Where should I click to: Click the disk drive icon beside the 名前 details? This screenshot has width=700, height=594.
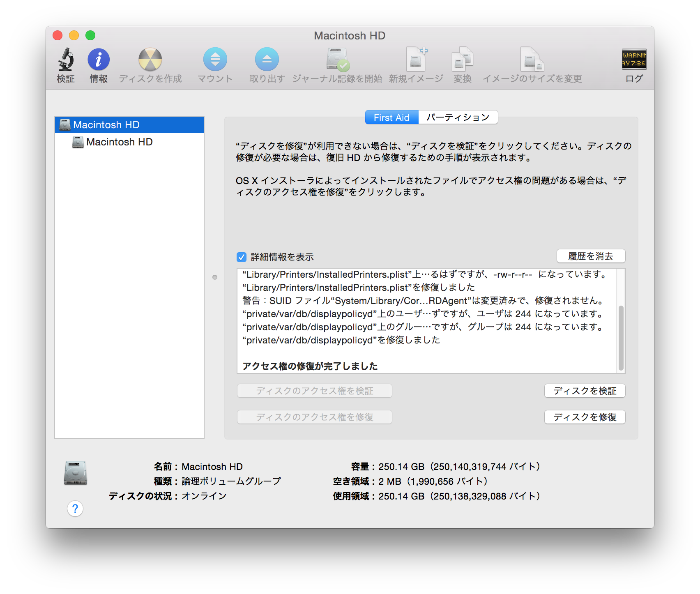76,473
